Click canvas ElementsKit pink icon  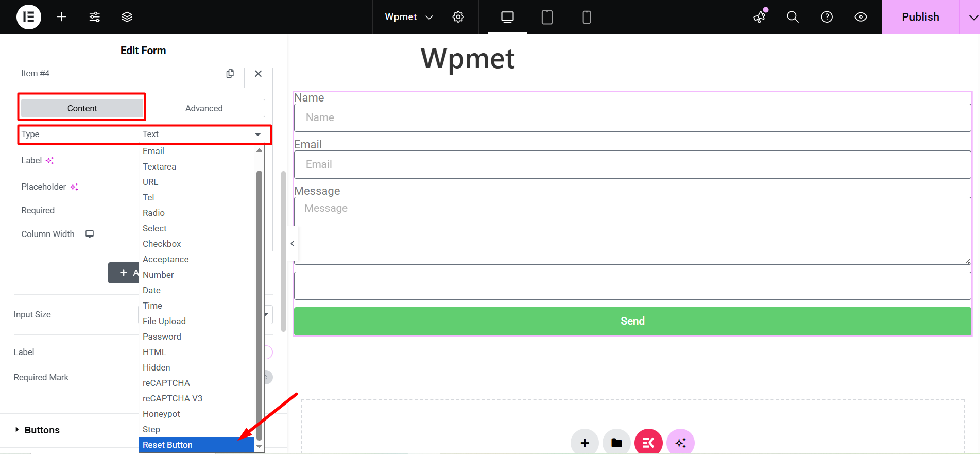coord(648,442)
